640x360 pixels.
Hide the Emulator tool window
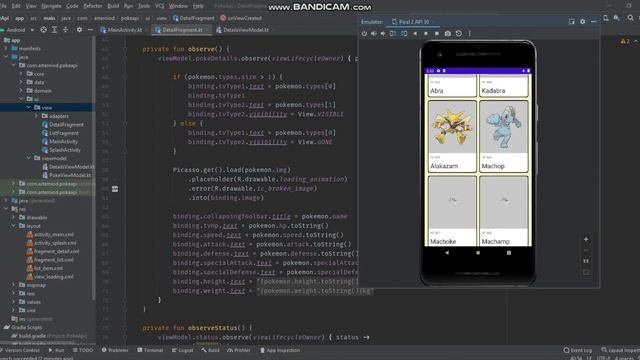click(x=593, y=22)
